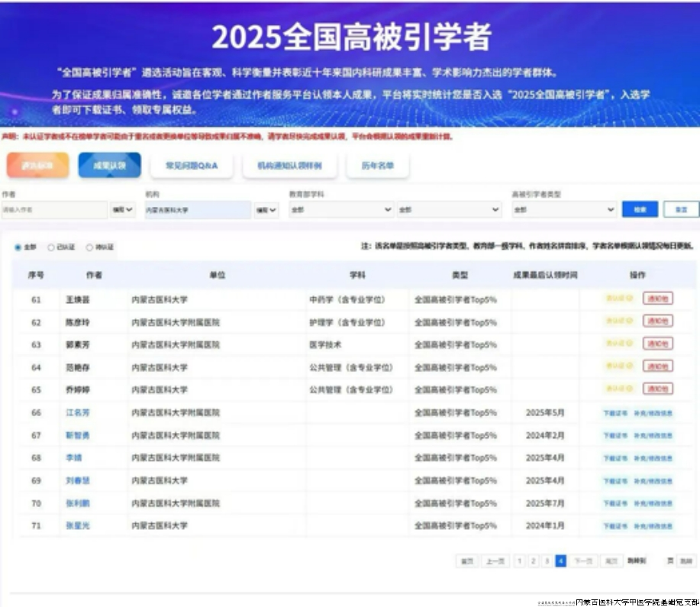Open the 历年名单 tab
This screenshot has height=607, width=700.
tap(377, 166)
